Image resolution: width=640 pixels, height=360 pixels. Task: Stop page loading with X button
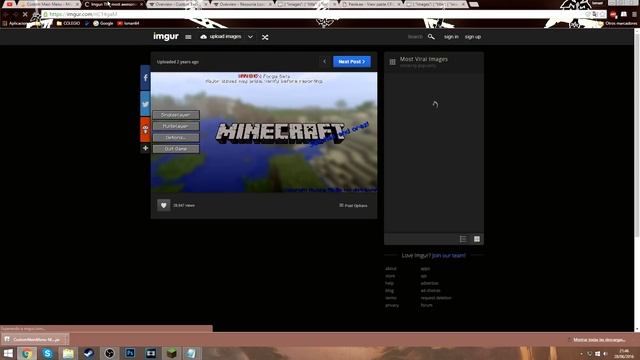(25, 14)
